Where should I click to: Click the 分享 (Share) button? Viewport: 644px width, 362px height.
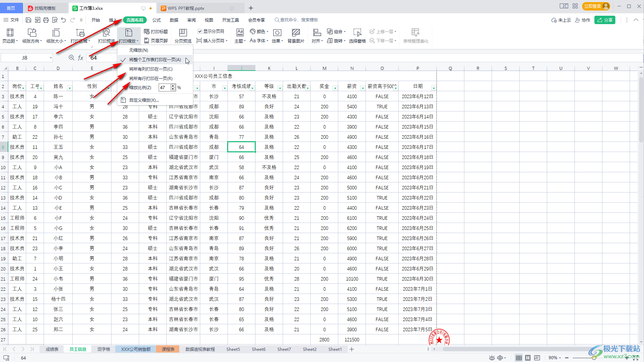605,20
